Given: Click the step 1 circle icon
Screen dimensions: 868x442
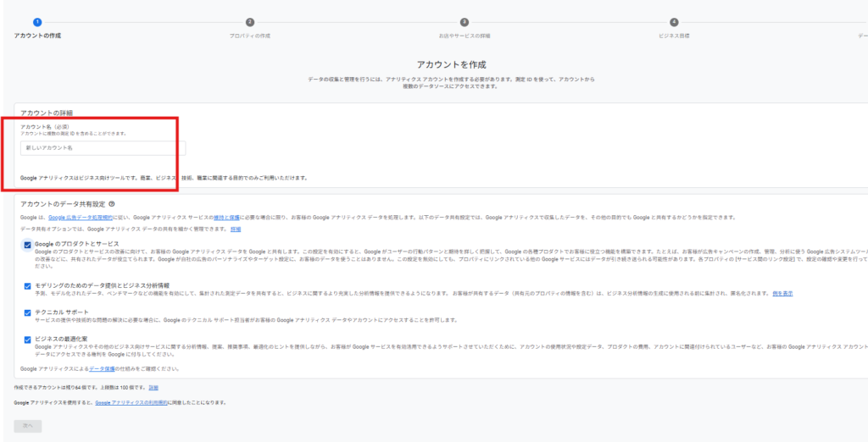Looking at the screenshot, I should 36,22.
